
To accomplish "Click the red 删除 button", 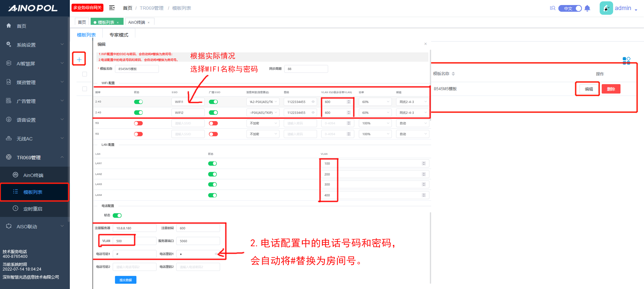I will pyautogui.click(x=611, y=89).
